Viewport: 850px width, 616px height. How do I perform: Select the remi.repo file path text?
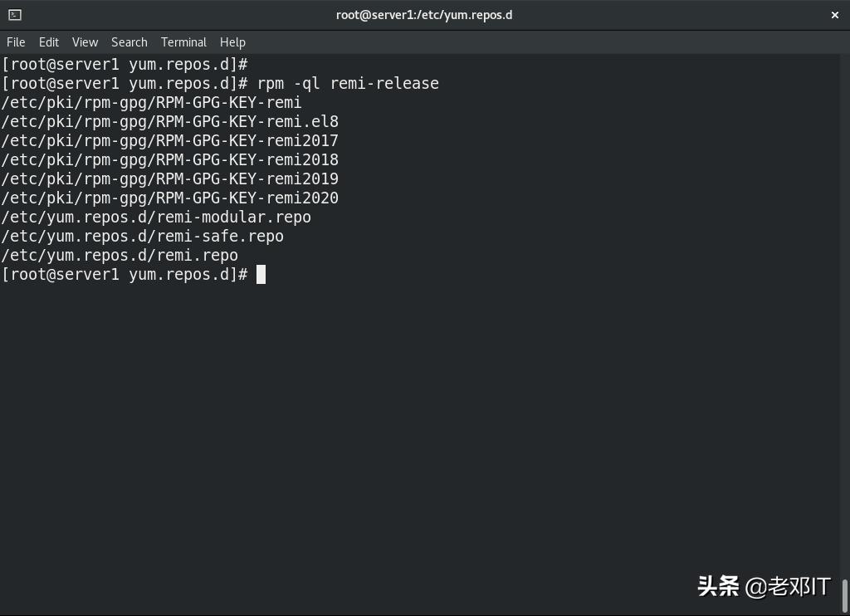point(119,255)
